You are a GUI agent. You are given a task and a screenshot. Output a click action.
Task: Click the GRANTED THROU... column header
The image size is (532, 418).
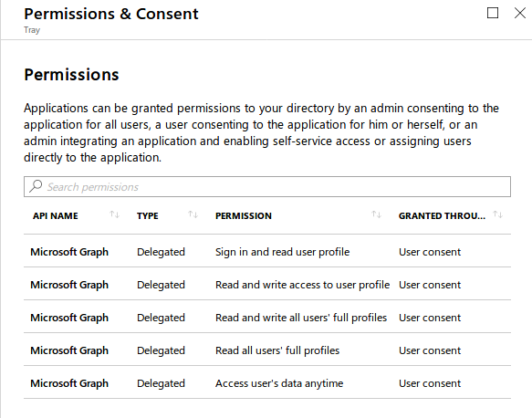point(442,215)
